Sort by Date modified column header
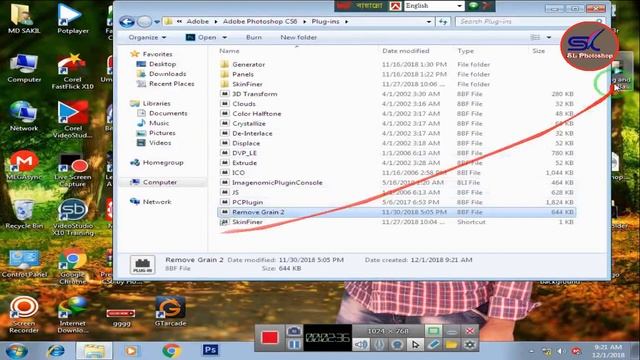 click(x=406, y=51)
